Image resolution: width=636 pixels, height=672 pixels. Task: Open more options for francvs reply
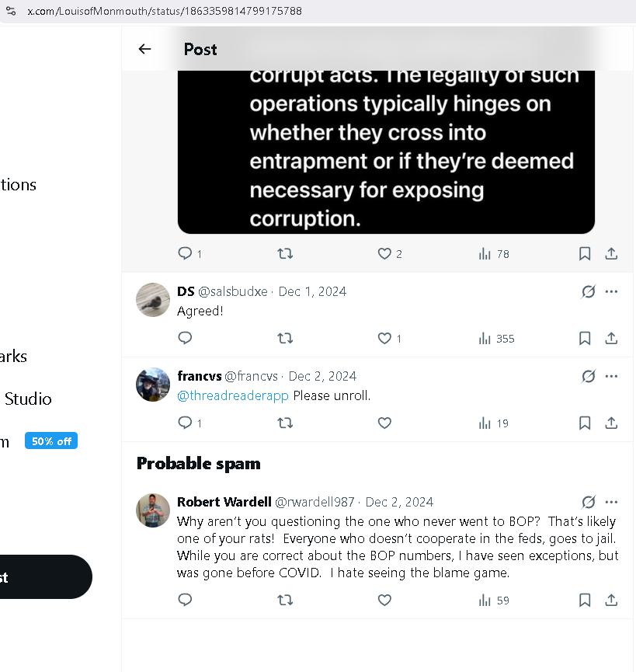point(611,376)
